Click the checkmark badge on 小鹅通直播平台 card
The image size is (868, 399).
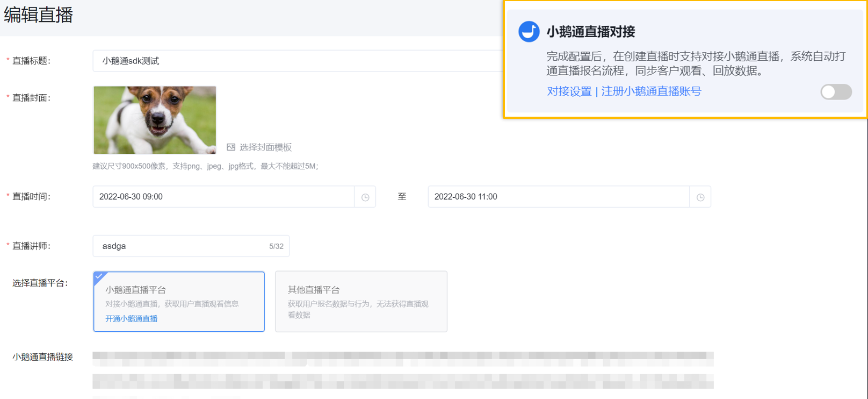[x=99, y=277]
